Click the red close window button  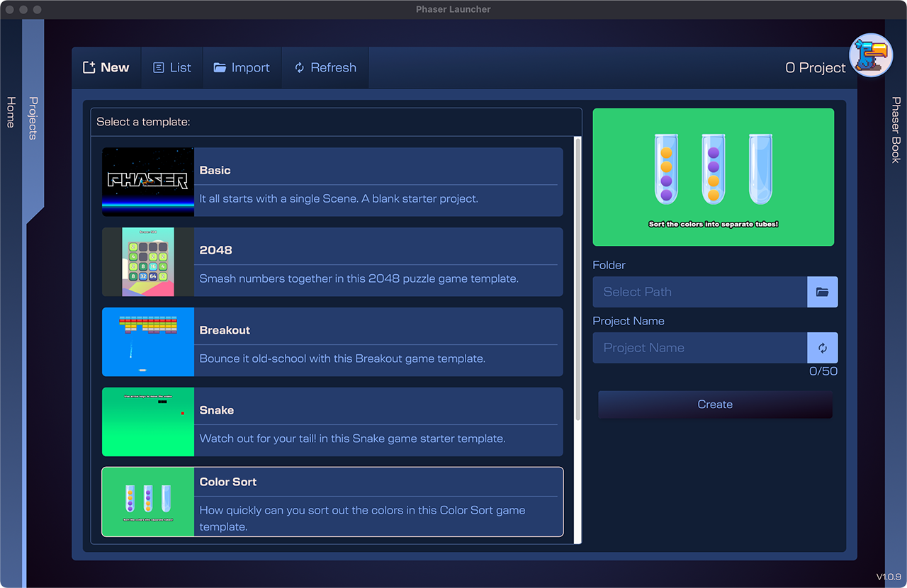tap(9, 10)
